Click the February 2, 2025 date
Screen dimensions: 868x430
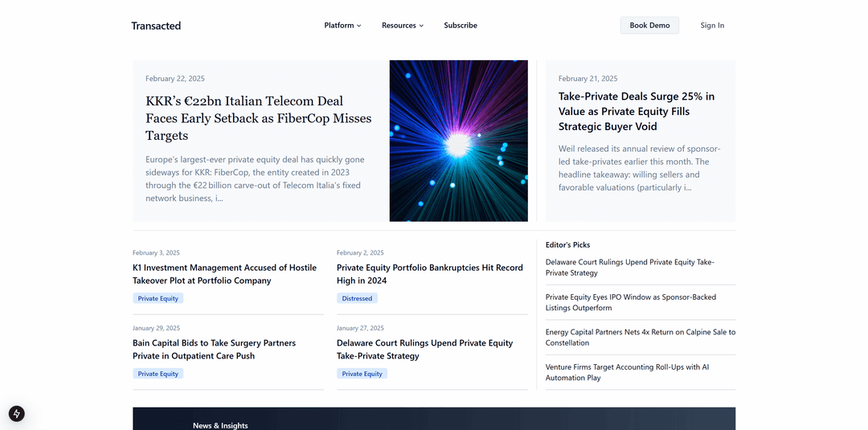[360, 253]
